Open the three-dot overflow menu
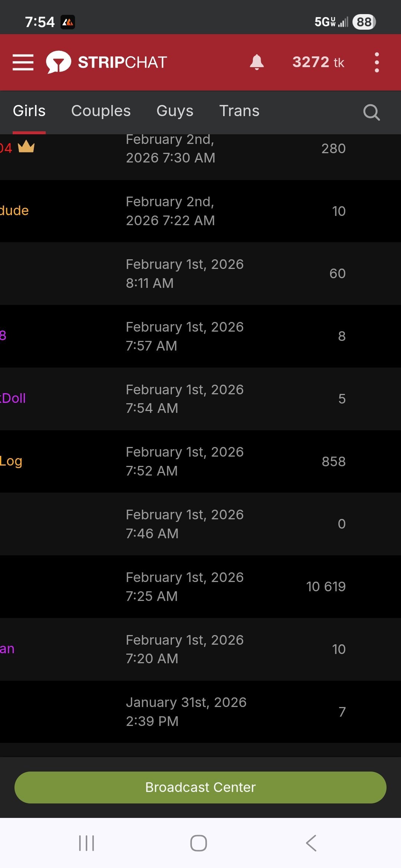The image size is (401, 868). click(376, 62)
